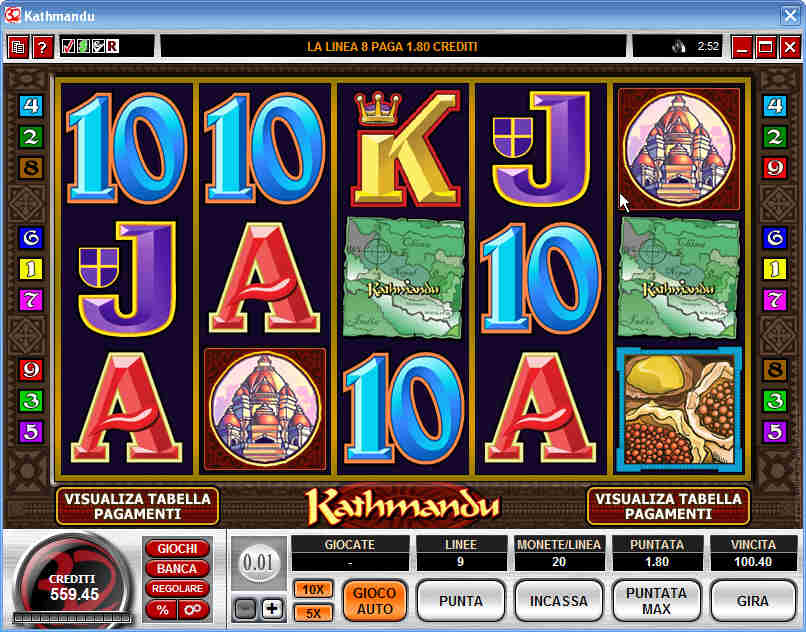Viewport: 806px width, 632px height.
Task: Click the 0.01 coin value chip
Action: pyautogui.click(x=259, y=564)
